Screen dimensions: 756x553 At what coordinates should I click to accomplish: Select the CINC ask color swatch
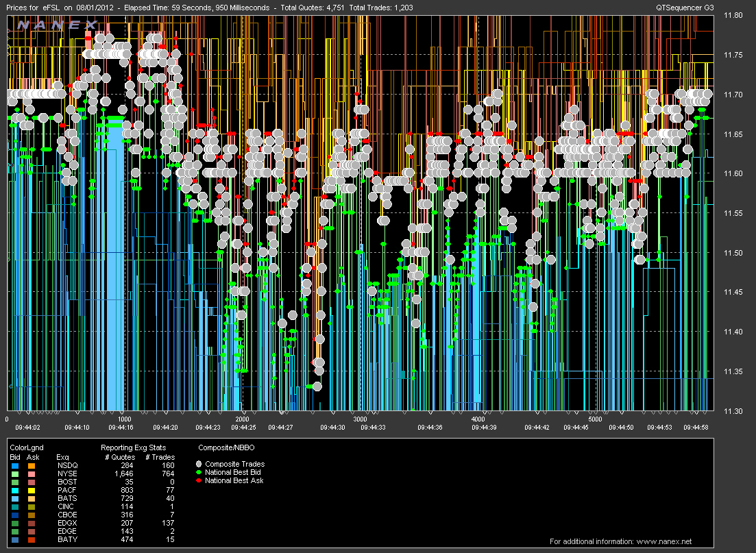32,506
